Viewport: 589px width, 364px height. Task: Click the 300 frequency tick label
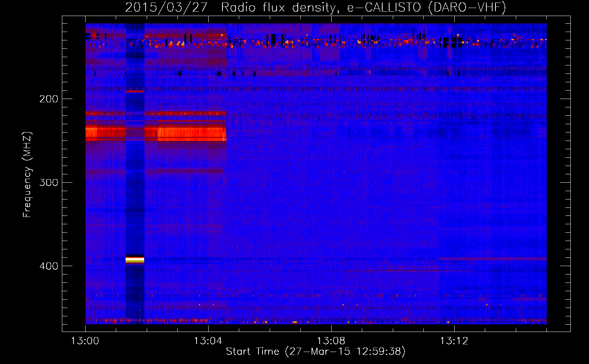[x=49, y=182]
